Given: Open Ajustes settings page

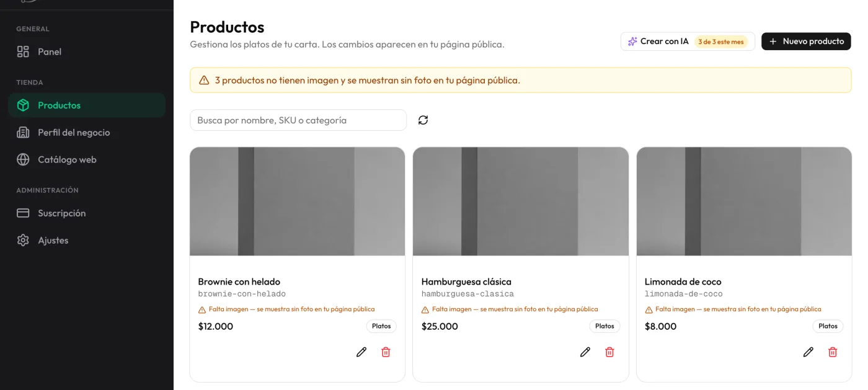Looking at the screenshot, I should [87, 240].
